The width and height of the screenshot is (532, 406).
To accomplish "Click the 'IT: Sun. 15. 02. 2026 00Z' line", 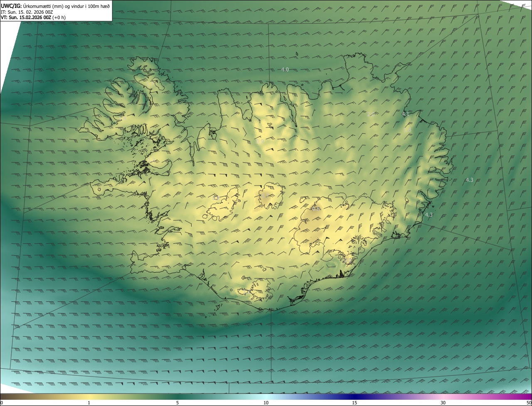I will coord(27,12).
